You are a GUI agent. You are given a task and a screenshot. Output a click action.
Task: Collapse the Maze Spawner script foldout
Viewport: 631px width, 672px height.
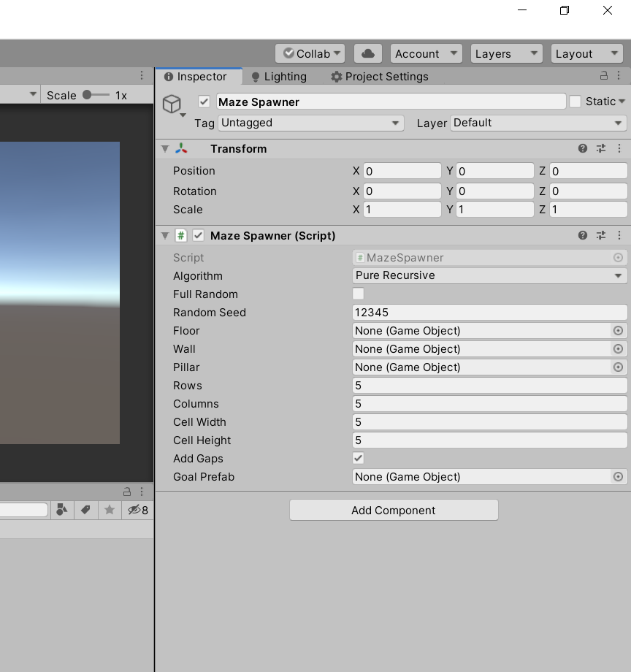[165, 236]
